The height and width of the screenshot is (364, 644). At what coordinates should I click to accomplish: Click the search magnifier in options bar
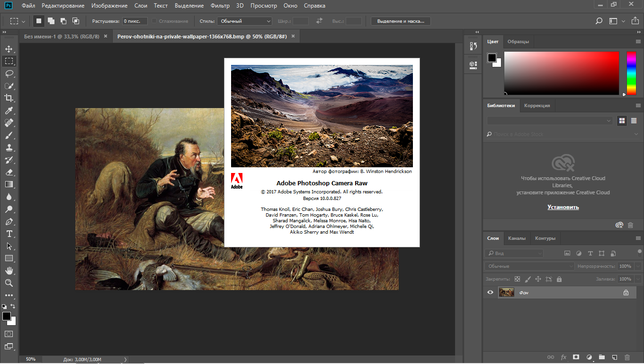pyautogui.click(x=599, y=21)
